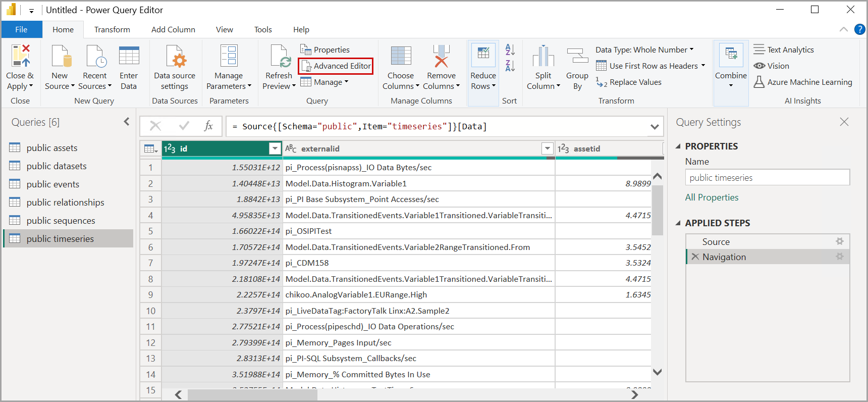The image size is (868, 402).
Task: Sort ascending with the A-Z icon
Action: 510,49
